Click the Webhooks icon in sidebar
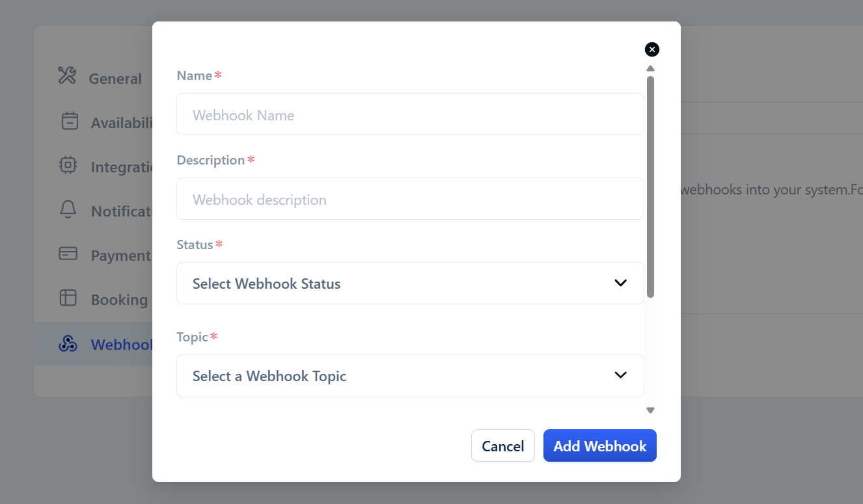The image size is (863, 504). [x=68, y=343]
